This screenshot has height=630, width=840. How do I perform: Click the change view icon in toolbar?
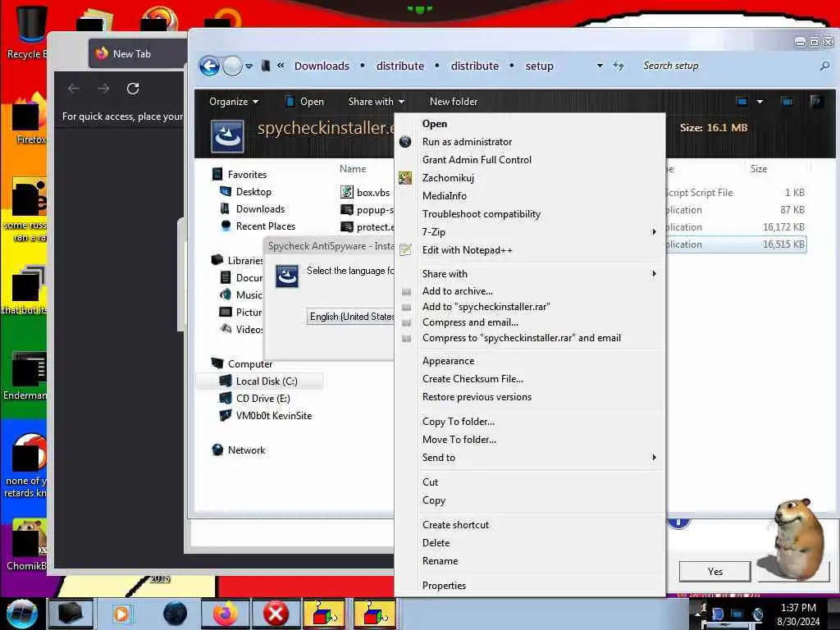(742, 101)
